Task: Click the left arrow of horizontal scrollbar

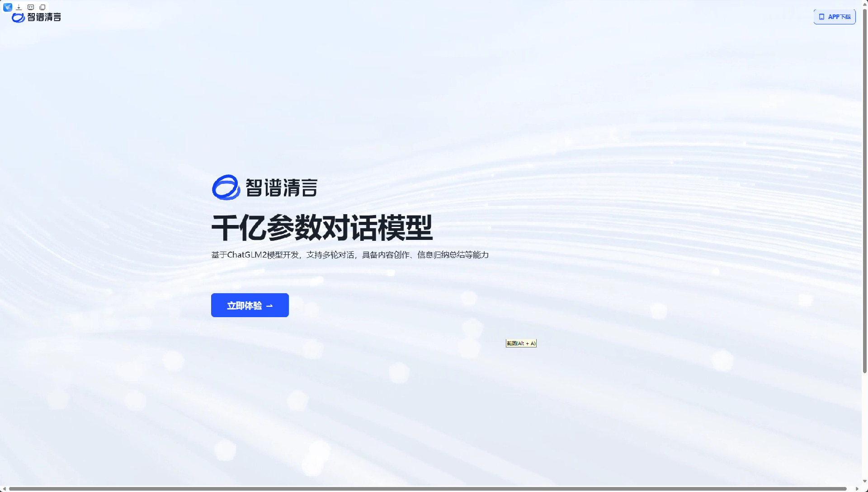Action: coord(4,488)
